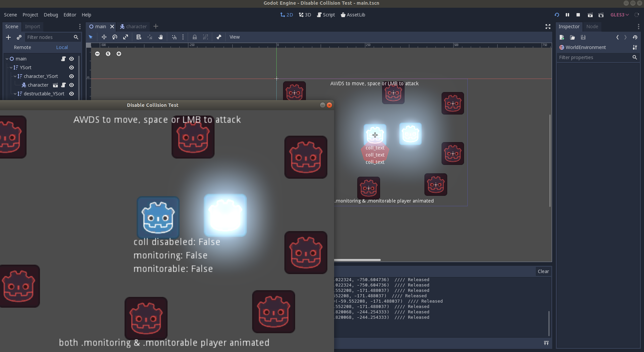Screen dimensions: 644x352
Task: Pause the running scene
Action: coord(567,15)
